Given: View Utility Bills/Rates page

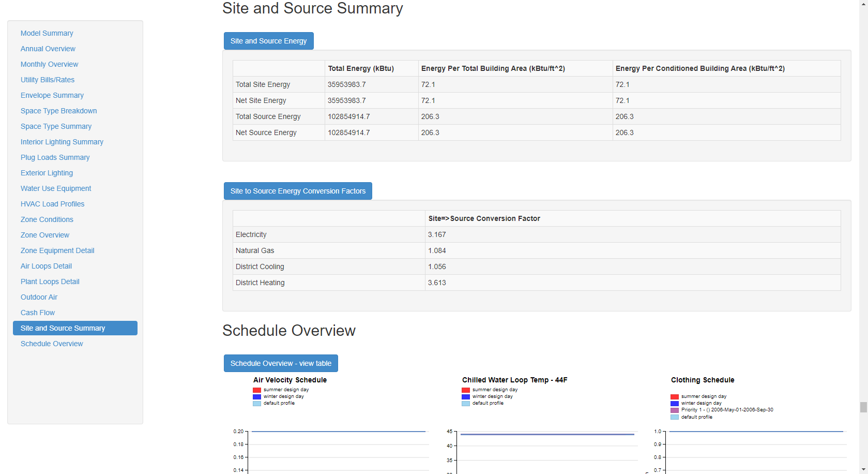Looking at the screenshot, I should point(48,79).
